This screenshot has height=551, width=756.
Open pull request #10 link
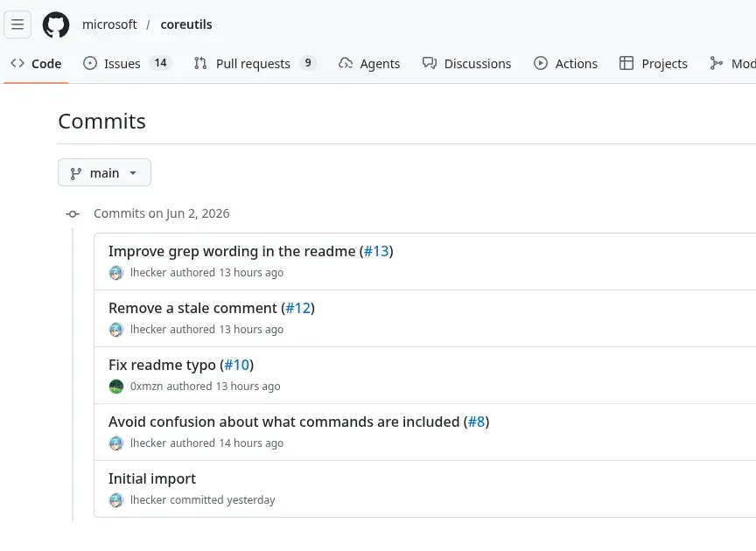[x=237, y=365]
